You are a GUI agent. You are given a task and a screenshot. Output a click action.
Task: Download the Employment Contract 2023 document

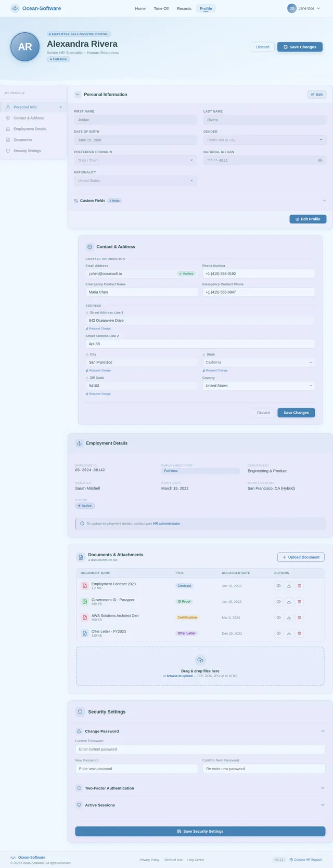pyautogui.click(x=289, y=586)
